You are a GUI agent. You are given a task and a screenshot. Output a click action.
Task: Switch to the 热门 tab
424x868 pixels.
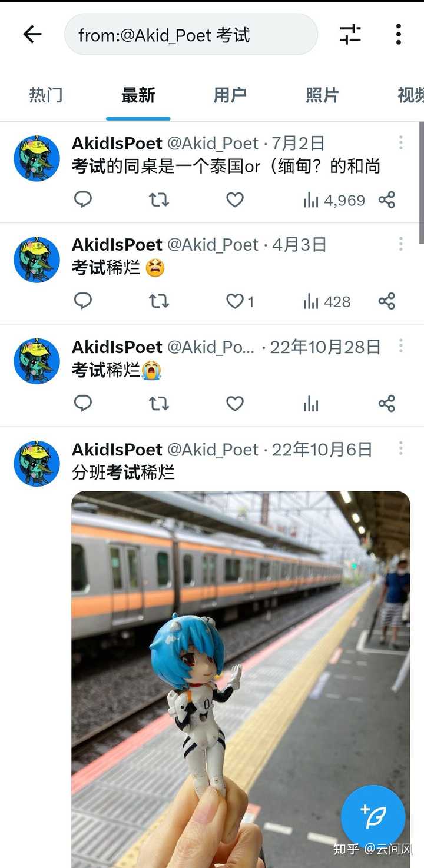46,95
